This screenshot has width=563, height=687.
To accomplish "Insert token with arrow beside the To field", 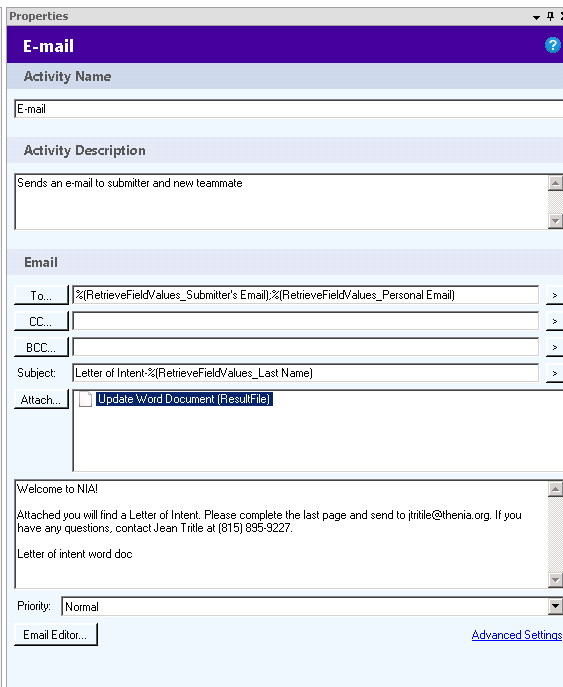I will pos(555,295).
